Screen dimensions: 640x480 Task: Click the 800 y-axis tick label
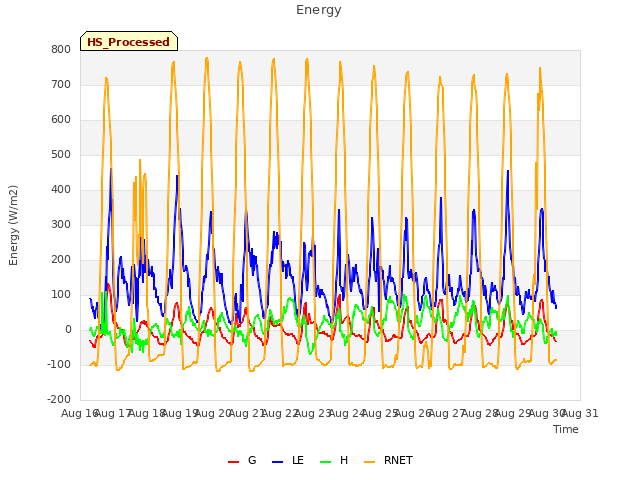click(61, 49)
